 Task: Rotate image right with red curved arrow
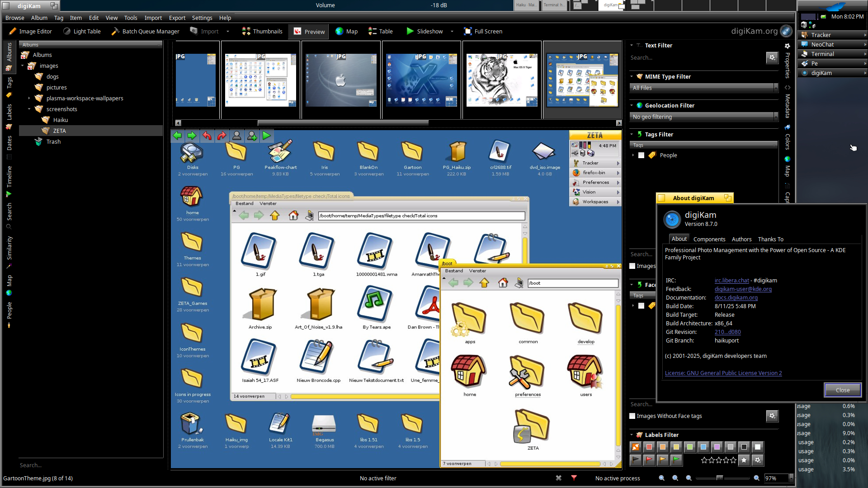pos(222,136)
